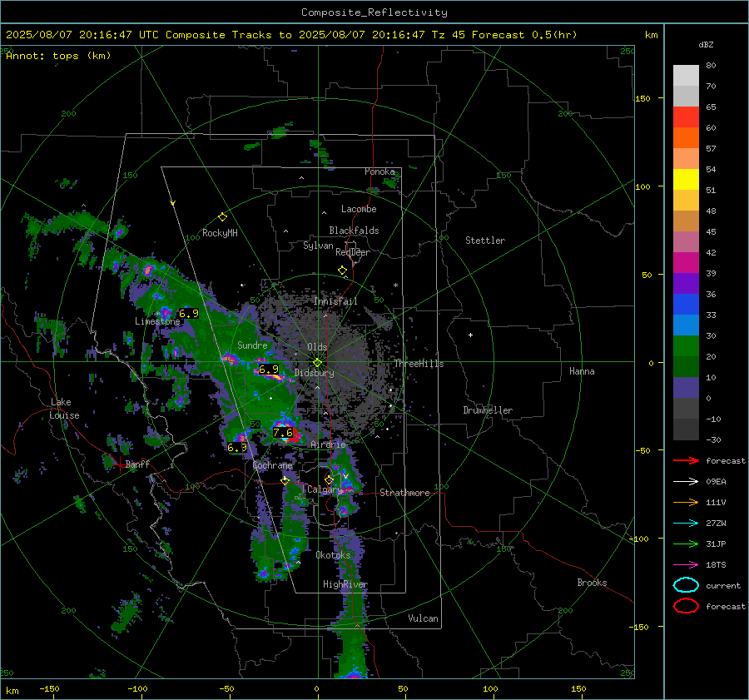
Task: Click the Strathmore city label
Action: (404, 493)
